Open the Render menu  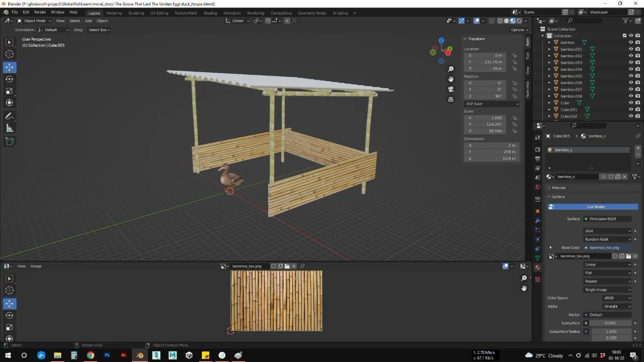point(40,12)
